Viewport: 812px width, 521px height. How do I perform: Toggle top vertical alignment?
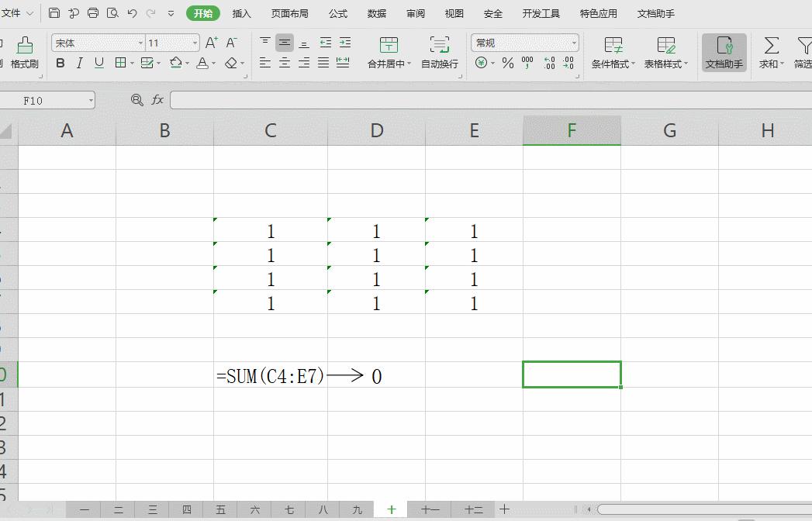(264, 43)
